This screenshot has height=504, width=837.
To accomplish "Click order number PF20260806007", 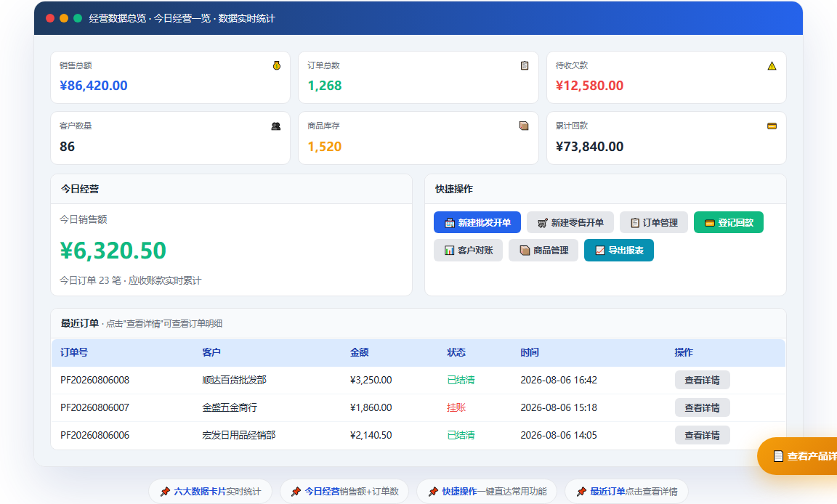I will 95,408.
